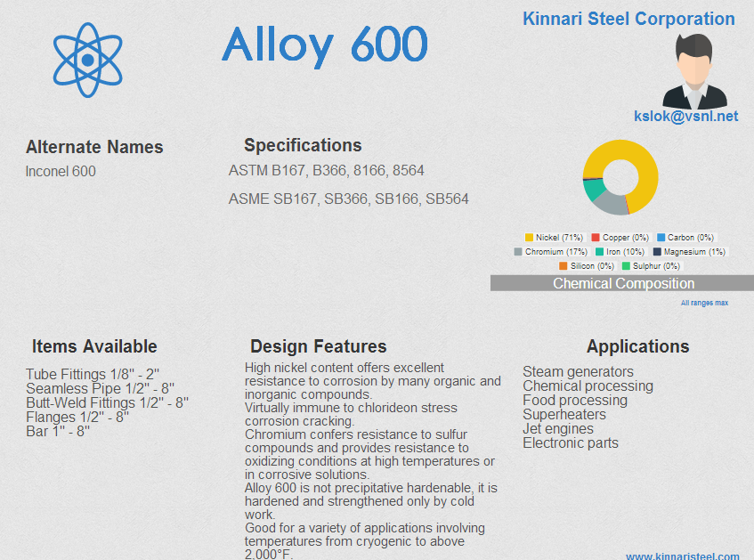
Task: Click the blue atom logo icon
Action: [87, 61]
